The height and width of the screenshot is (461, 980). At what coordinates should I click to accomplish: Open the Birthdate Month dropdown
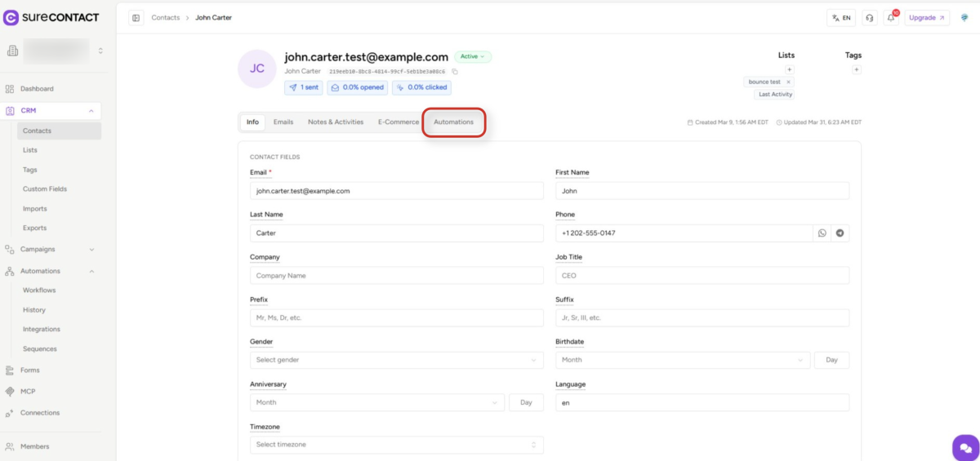683,360
